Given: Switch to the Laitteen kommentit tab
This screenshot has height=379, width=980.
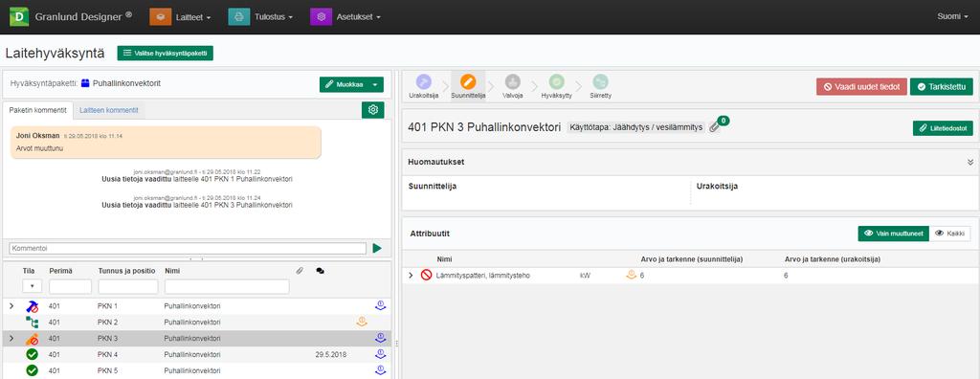Looking at the screenshot, I should (109, 110).
